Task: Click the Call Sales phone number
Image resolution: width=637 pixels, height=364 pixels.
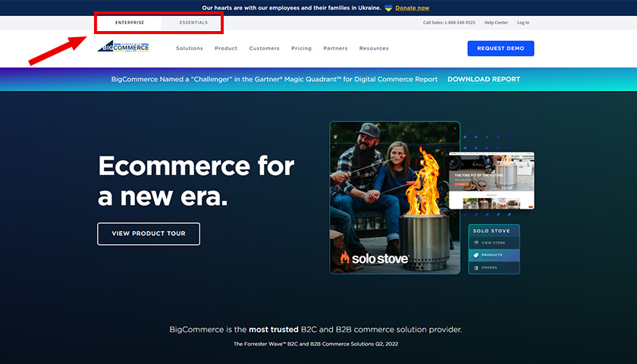Action: pos(449,23)
